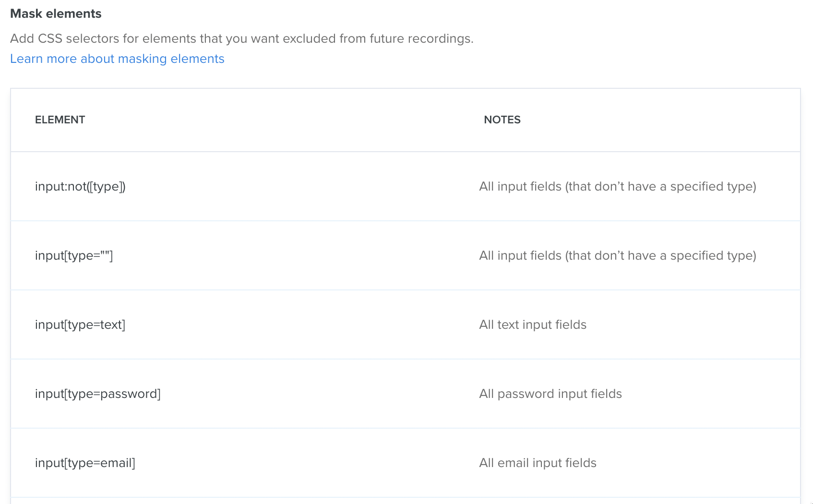Click the All email input fields note
Viewport: 813px width, 504px height.
coord(538,463)
